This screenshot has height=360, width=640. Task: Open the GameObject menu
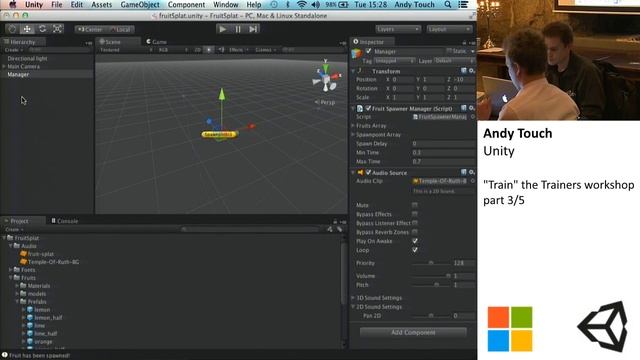[x=140, y=5]
